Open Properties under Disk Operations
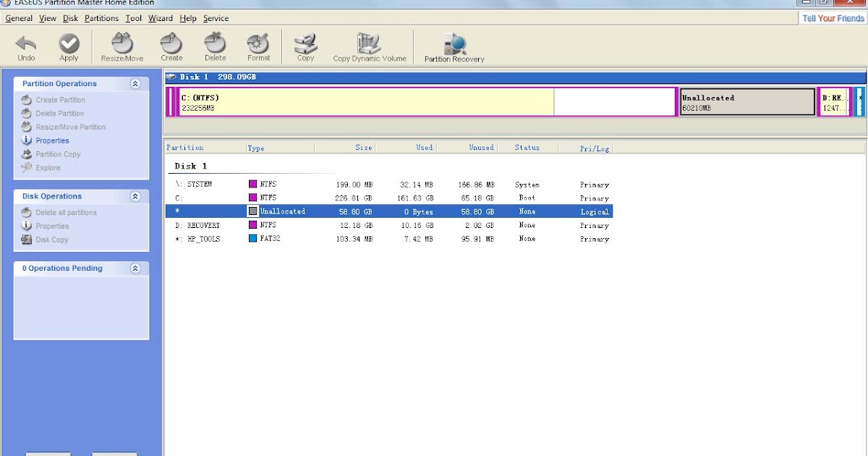868x456 pixels. 53,227
